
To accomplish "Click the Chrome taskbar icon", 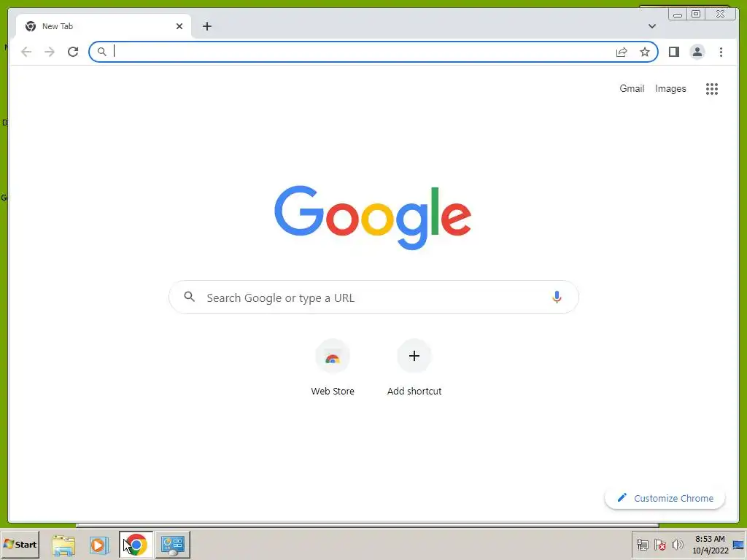I will [x=136, y=545].
